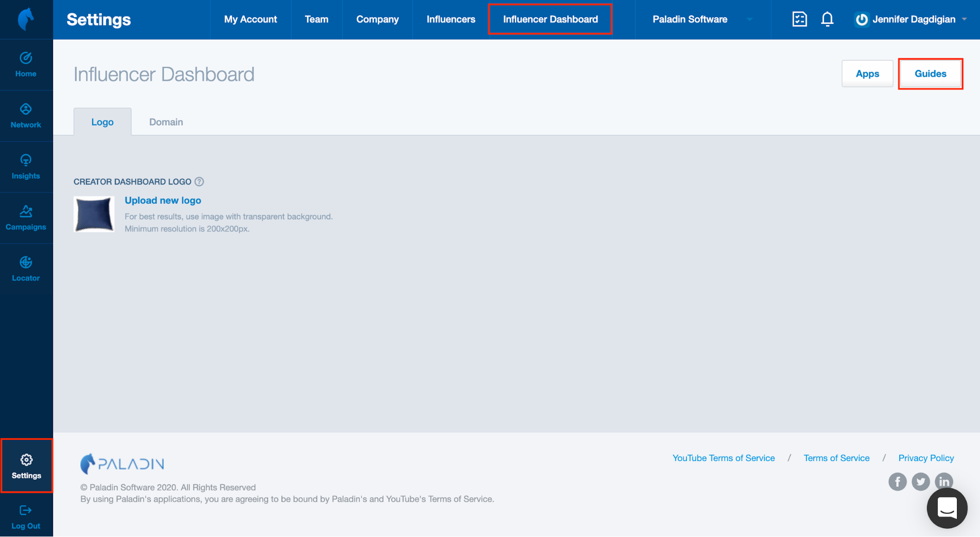The width and height of the screenshot is (980, 537).
Task: Open the Locator tool
Action: click(x=25, y=268)
